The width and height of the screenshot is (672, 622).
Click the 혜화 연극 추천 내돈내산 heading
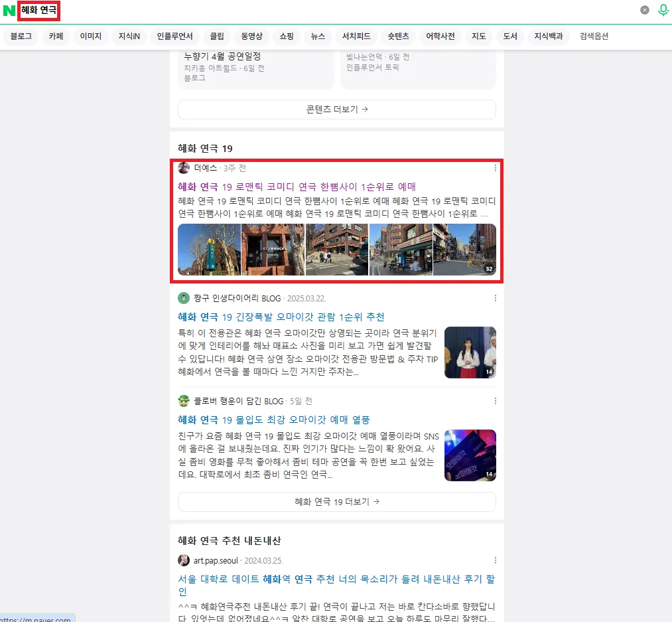point(230,540)
